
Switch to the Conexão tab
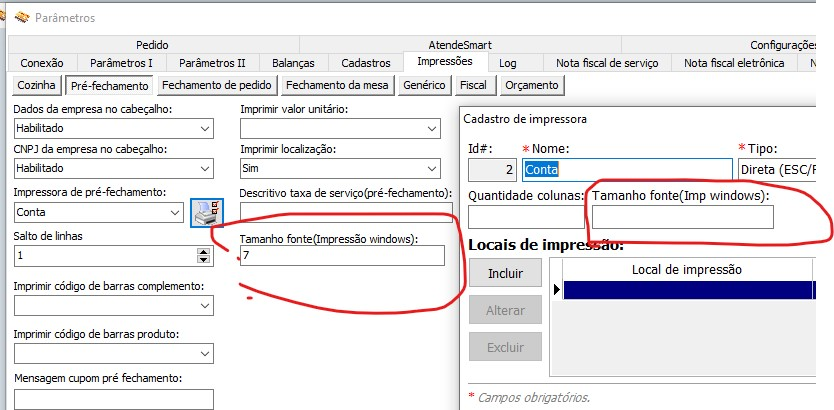[x=42, y=63]
